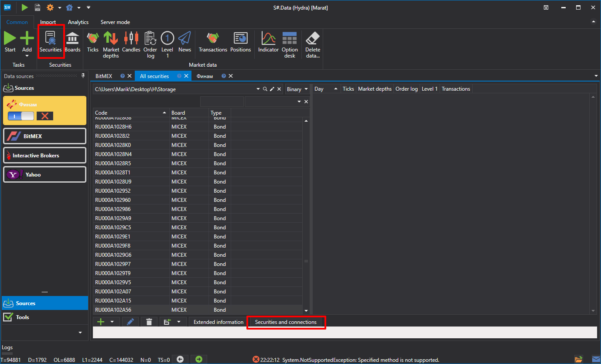This screenshot has width=601, height=364.
Task: Click the export save icon below the table
Action: [167, 322]
